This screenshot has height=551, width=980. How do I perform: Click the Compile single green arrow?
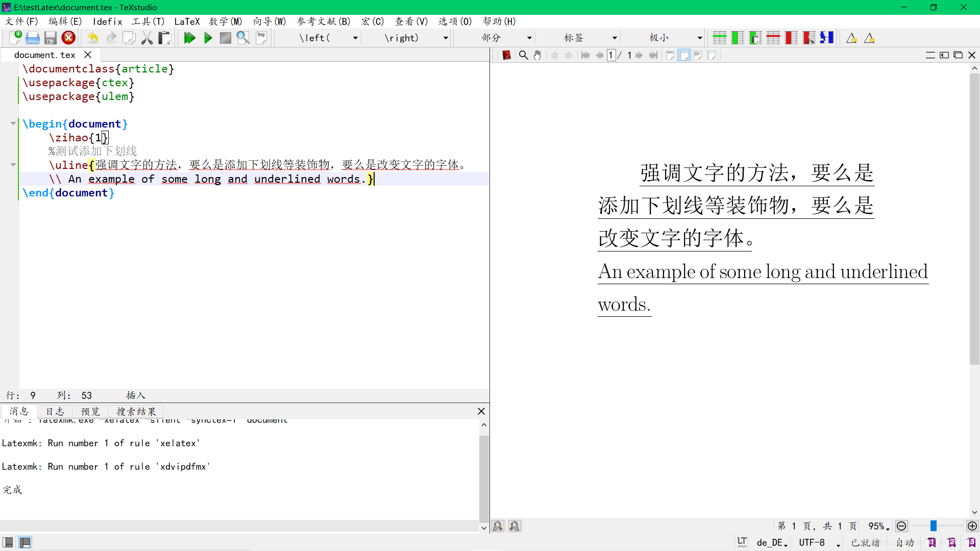tap(208, 38)
